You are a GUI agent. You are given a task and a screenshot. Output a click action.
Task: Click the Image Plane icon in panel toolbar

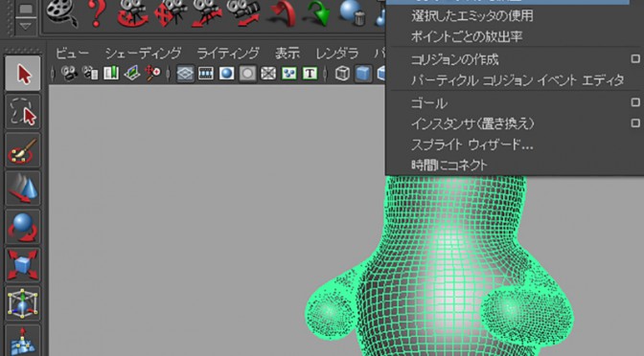pos(132,74)
